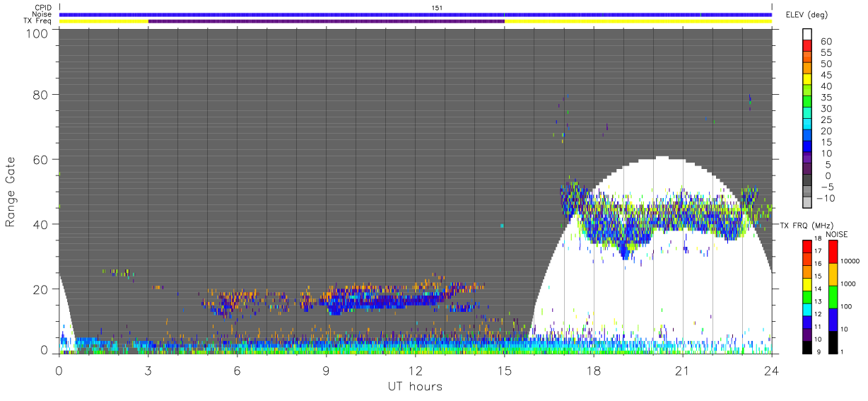The height and width of the screenshot is (401, 868).
Task: Click the '21' tick on the UT hours axis
Action: (683, 371)
